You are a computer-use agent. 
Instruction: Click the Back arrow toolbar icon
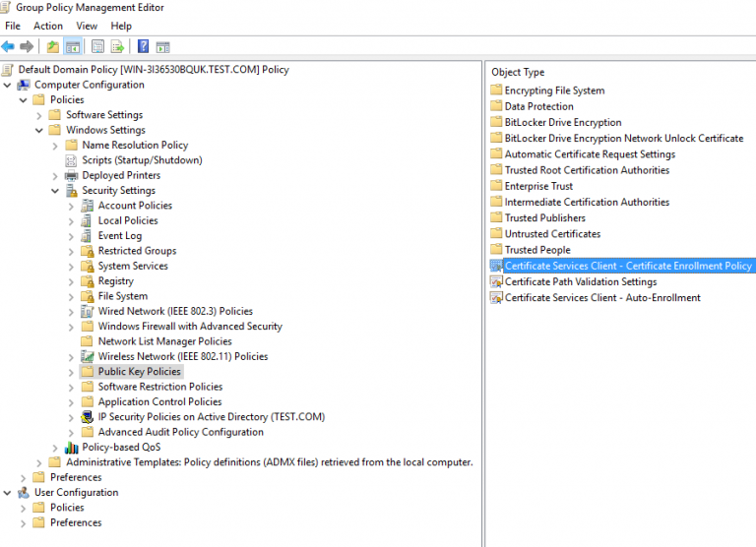[x=8, y=47]
